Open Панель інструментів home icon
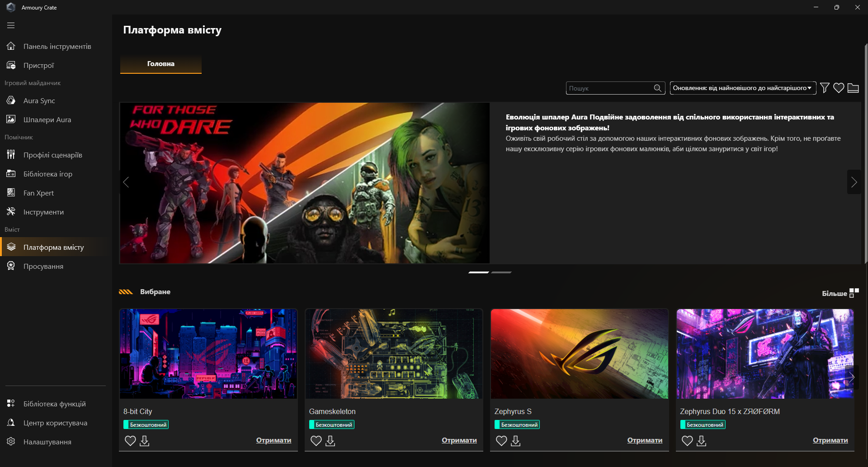The image size is (868, 467). [x=11, y=46]
